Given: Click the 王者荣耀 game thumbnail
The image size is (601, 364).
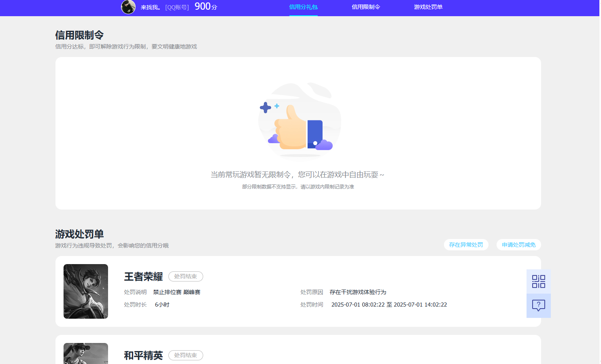Looking at the screenshot, I should point(85,291).
